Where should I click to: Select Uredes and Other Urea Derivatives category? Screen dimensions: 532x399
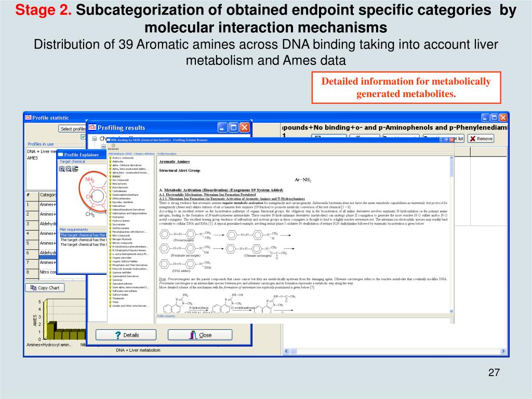[130, 306]
